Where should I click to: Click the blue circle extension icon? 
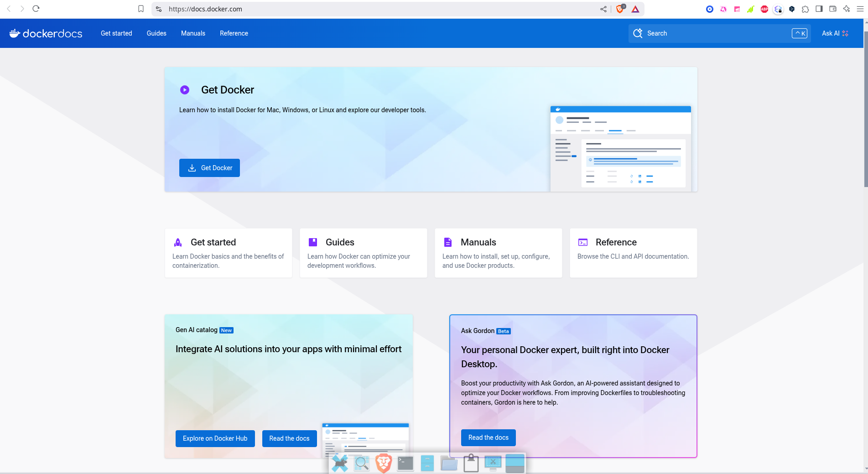[x=710, y=9]
